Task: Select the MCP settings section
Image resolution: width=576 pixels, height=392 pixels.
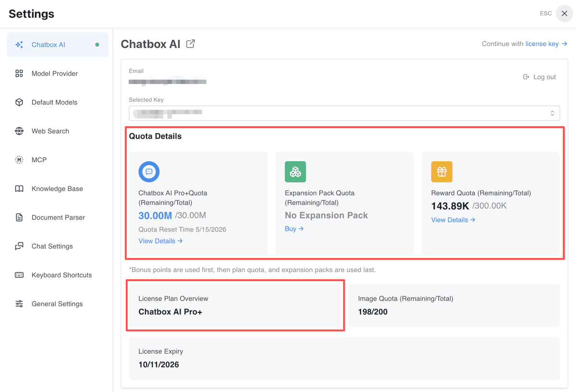Action: coord(58,160)
